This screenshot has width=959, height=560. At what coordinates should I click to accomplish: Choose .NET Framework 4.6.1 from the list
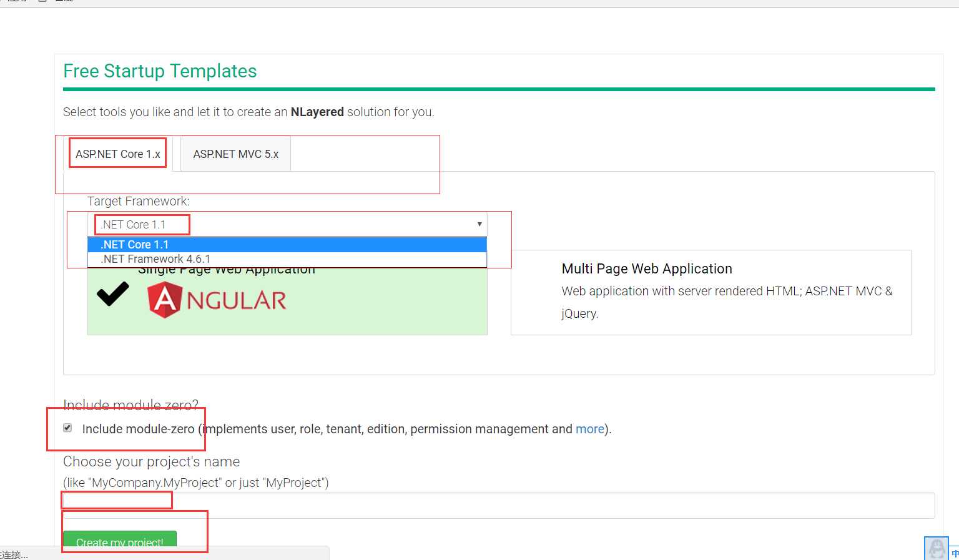(287, 259)
